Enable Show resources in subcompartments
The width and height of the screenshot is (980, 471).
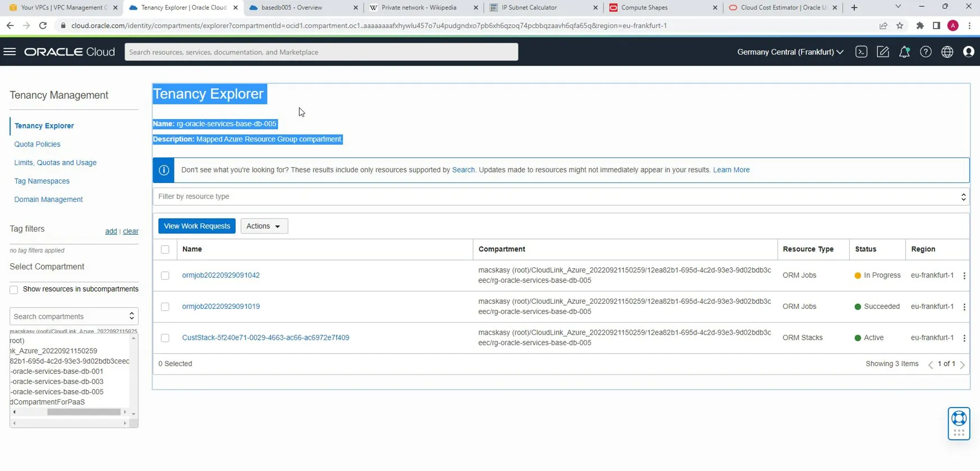pos(13,290)
